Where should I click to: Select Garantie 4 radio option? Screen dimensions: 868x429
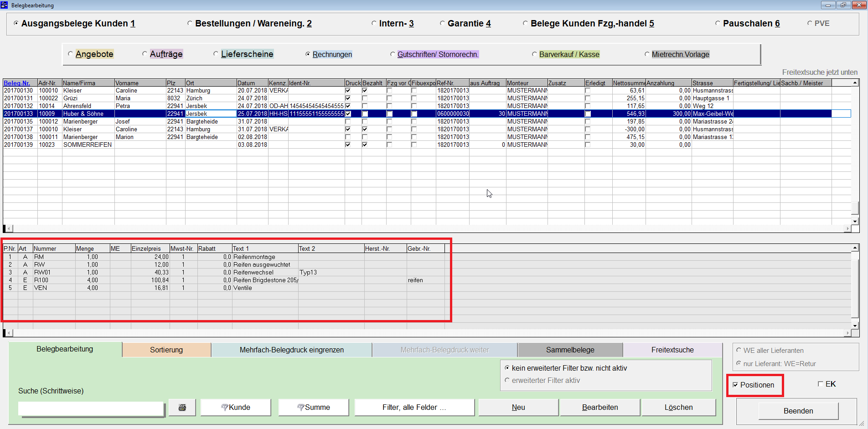pyautogui.click(x=465, y=23)
